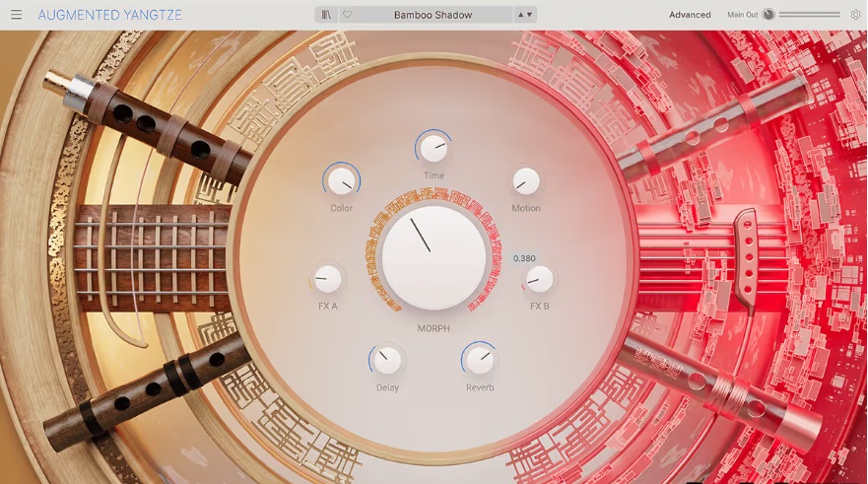
Task: Click the Main Out volume knob
Action: [768, 15]
